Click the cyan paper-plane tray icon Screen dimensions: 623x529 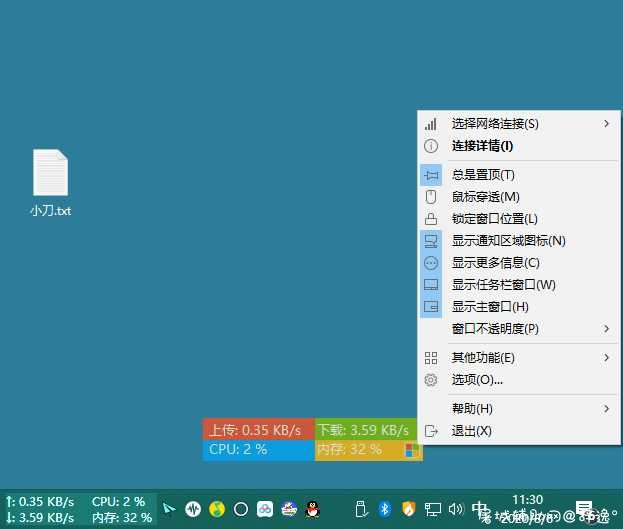click(x=169, y=508)
